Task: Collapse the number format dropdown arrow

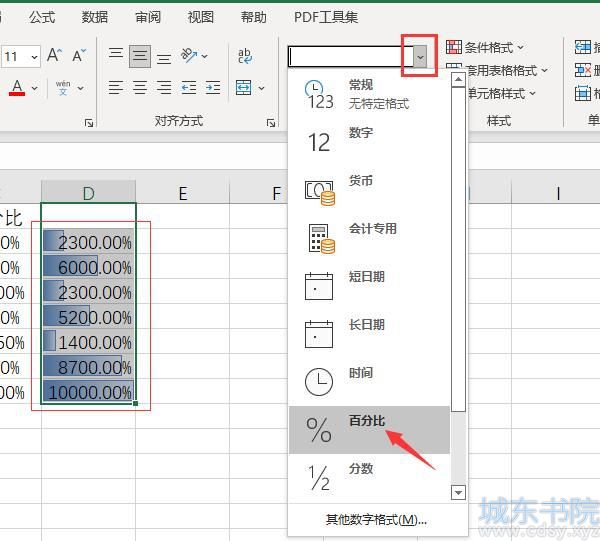Action: coord(420,57)
